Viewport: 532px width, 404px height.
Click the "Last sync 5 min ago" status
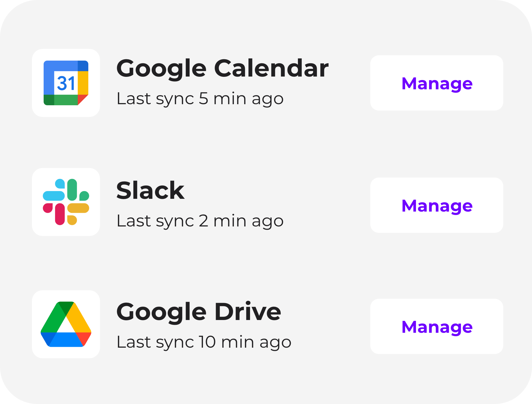pos(200,99)
